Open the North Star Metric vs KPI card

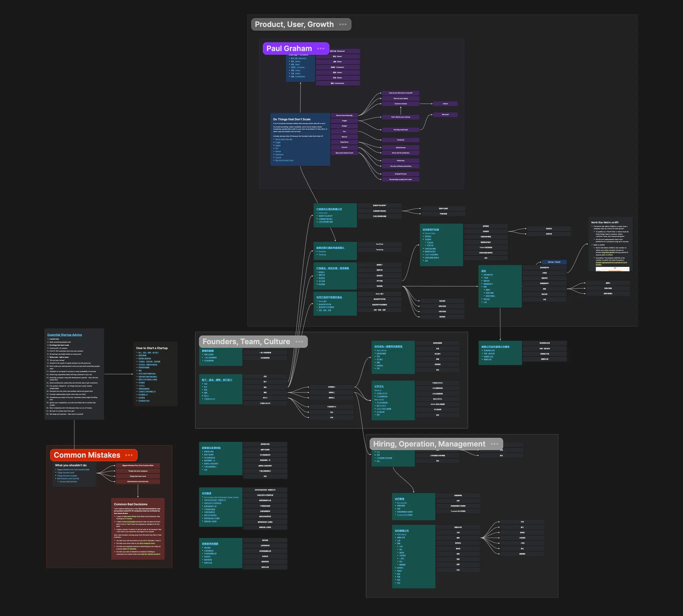pos(604,222)
